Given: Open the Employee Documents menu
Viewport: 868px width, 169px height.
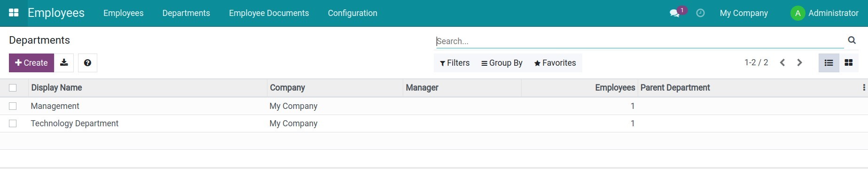Looking at the screenshot, I should coord(269,13).
